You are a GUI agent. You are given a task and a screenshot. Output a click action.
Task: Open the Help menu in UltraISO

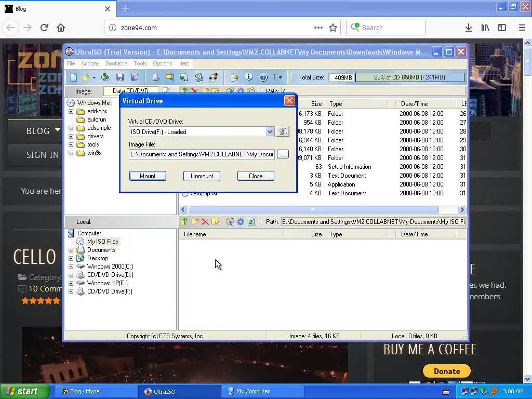(183, 63)
